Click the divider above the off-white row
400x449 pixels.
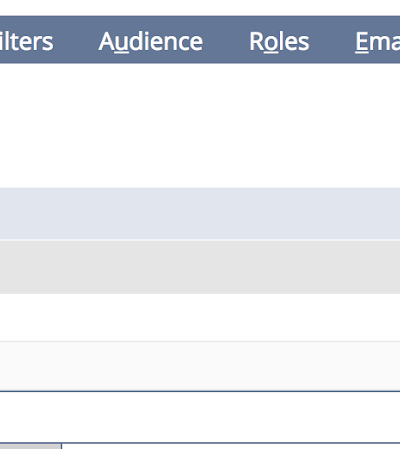tap(200, 341)
